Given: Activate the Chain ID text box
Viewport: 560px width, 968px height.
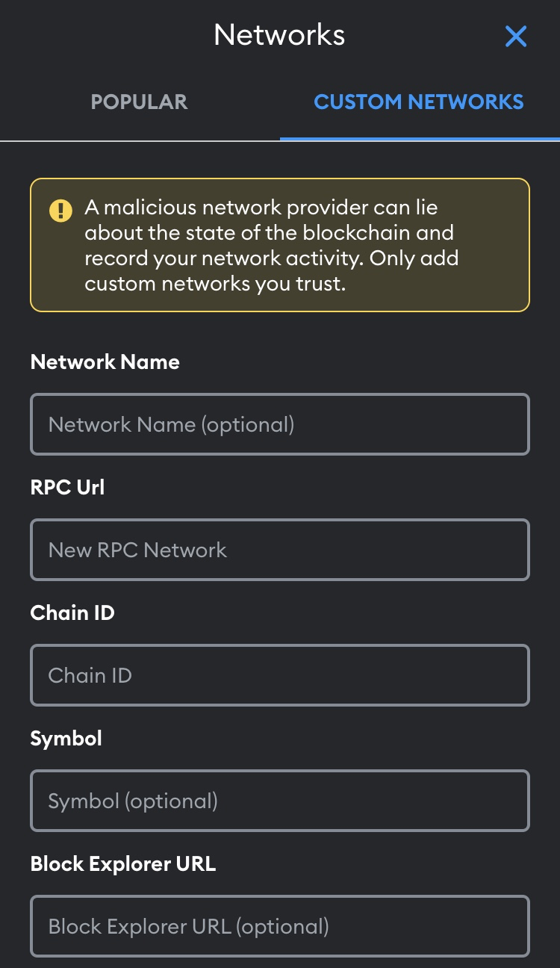Looking at the screenshot, I should tap(280, 675).
